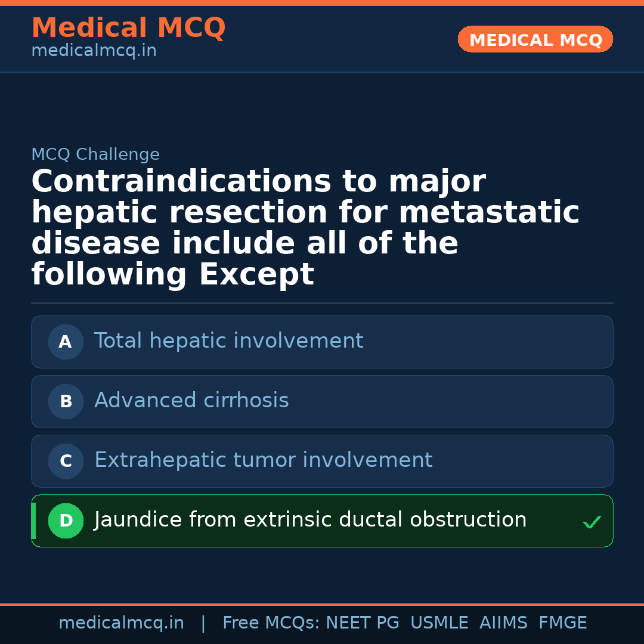The width and height of the screenshot is (644, 644).
Task: Click the green letter D circle icon
Action: point(66,521)
